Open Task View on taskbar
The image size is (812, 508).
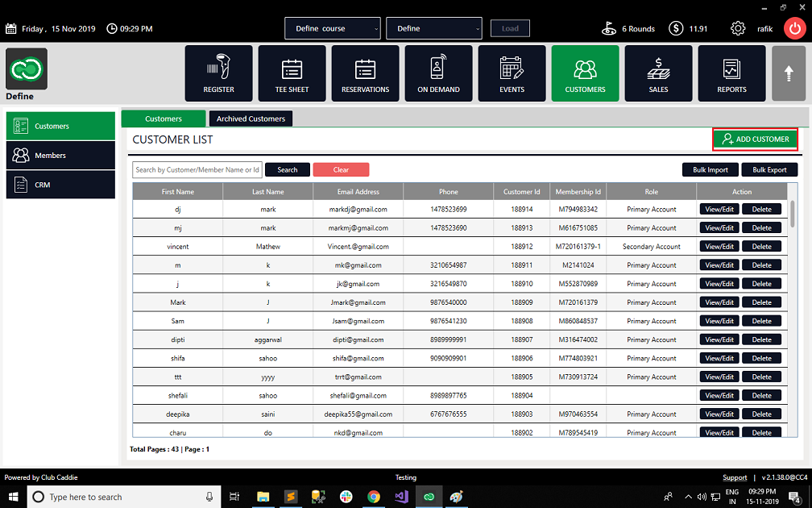click(234, 497)
